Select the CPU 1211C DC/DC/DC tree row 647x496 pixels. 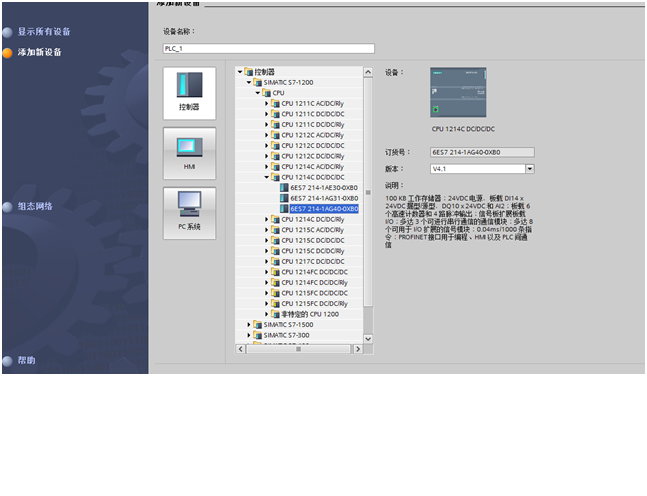[299, 114]
